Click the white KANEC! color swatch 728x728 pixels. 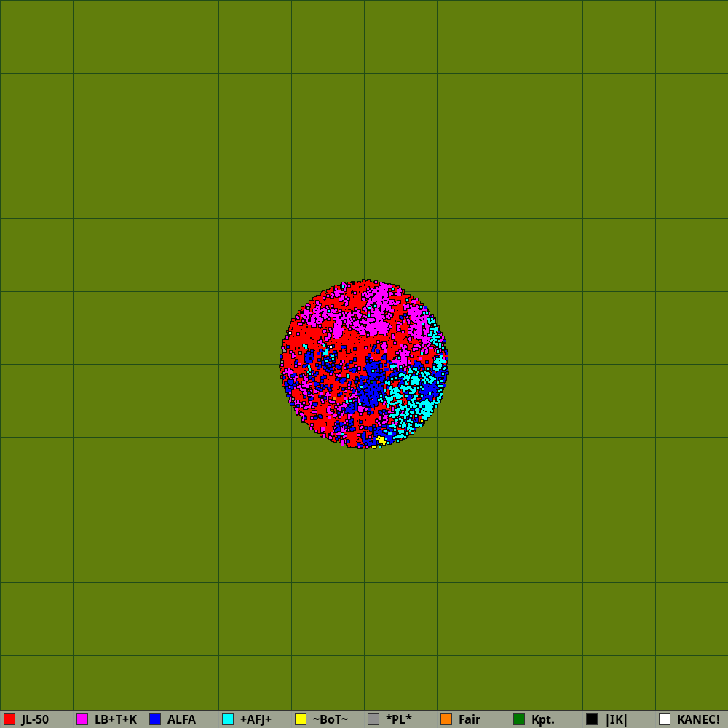pos(665,719)
